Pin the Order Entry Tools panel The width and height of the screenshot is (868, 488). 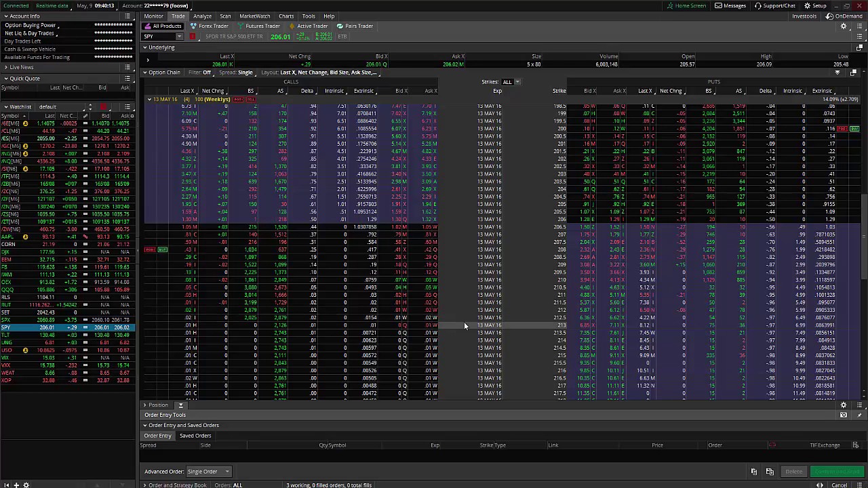pos(859,415)
